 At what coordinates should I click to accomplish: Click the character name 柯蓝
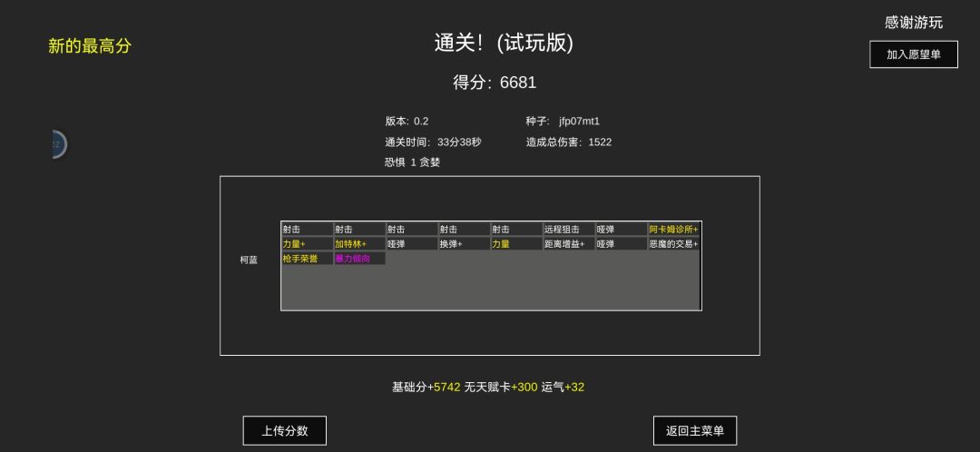tap(249, 260)
